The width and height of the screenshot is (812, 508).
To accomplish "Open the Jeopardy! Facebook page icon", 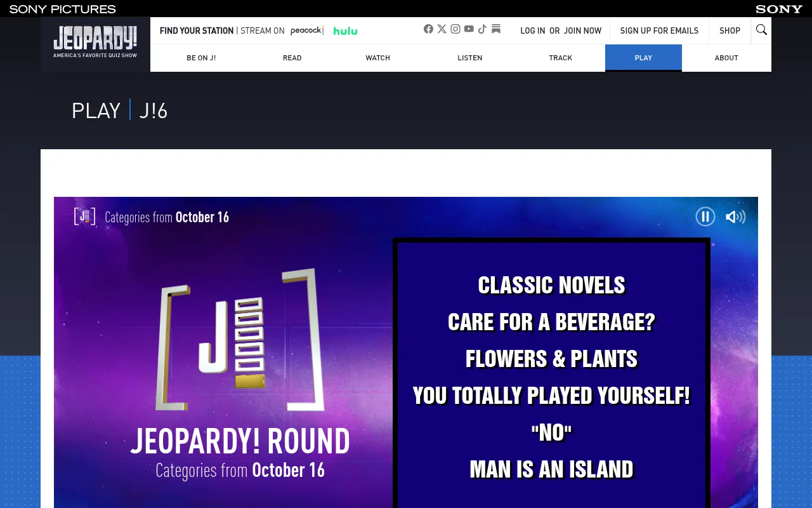I will coord(428,29).
